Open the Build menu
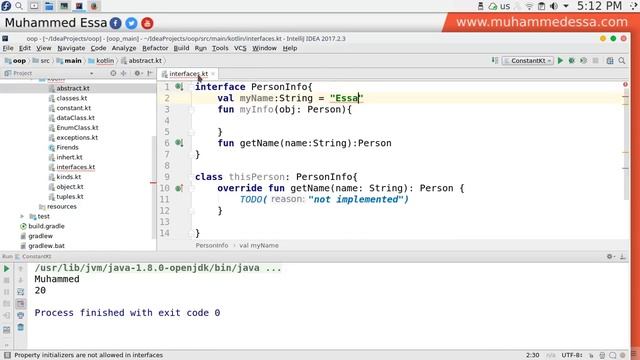This screenshot has width=640, height=360. [x=181, y=48]
